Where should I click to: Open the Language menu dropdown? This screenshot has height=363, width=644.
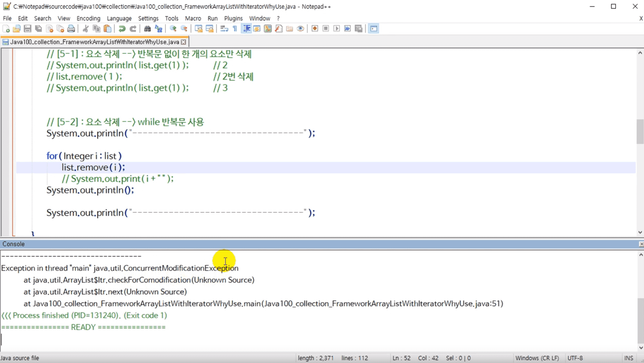119,18
